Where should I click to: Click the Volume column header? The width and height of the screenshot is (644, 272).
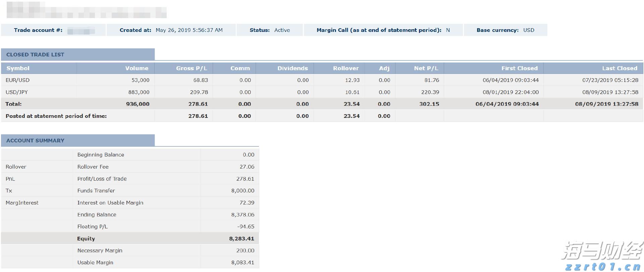137,68
